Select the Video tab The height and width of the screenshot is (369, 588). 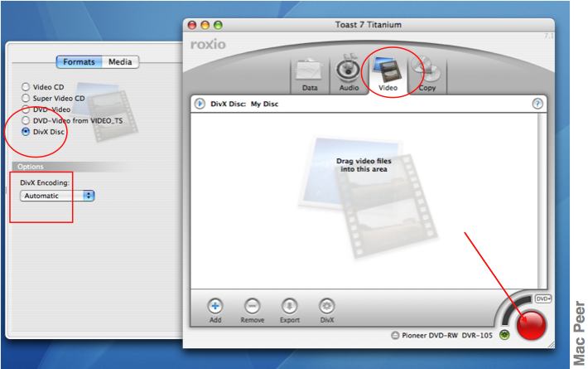point(388,75)
